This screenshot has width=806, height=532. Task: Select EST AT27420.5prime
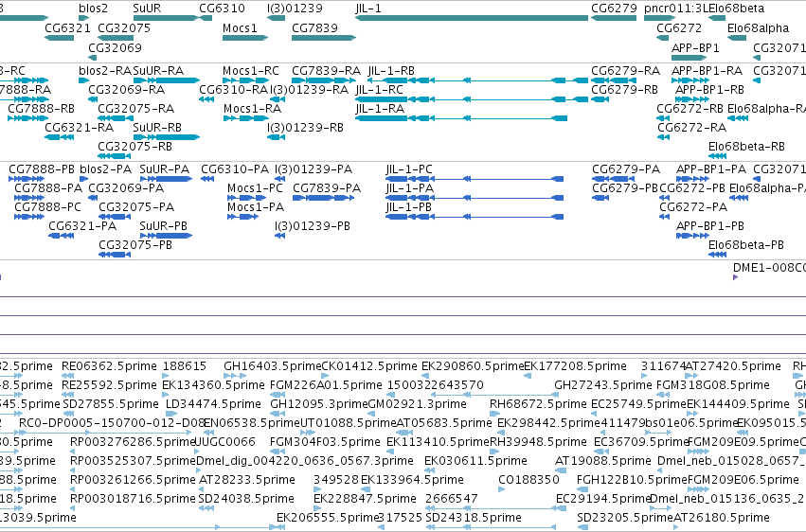[x=733, y=366]
